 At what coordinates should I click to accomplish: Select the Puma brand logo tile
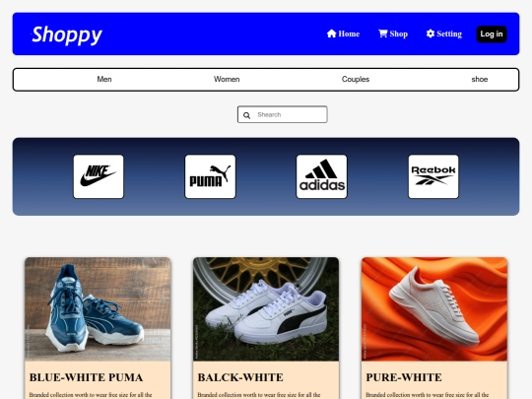(x=210, y=176)
